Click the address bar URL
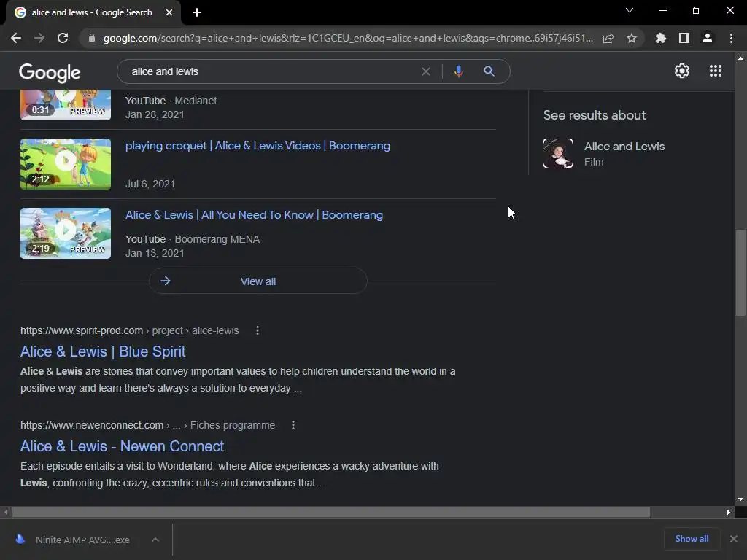The image size is (747, 560). [x=348, y=38]
